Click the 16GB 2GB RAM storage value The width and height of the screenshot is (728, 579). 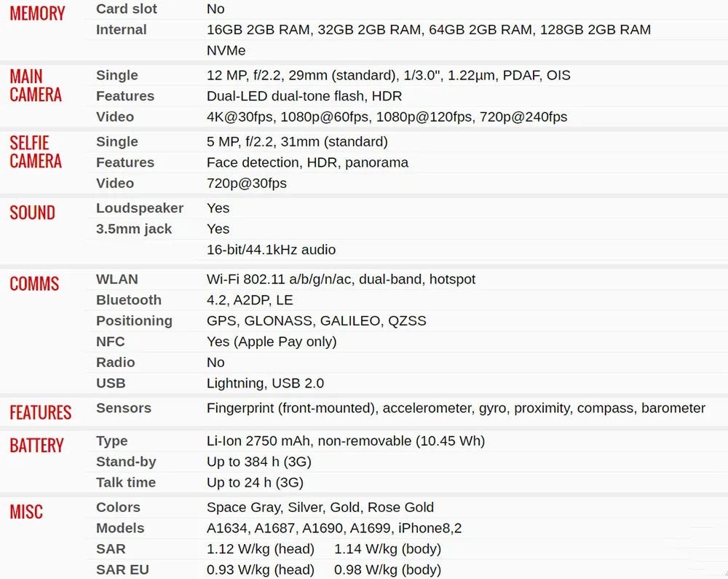coord(429,30)
